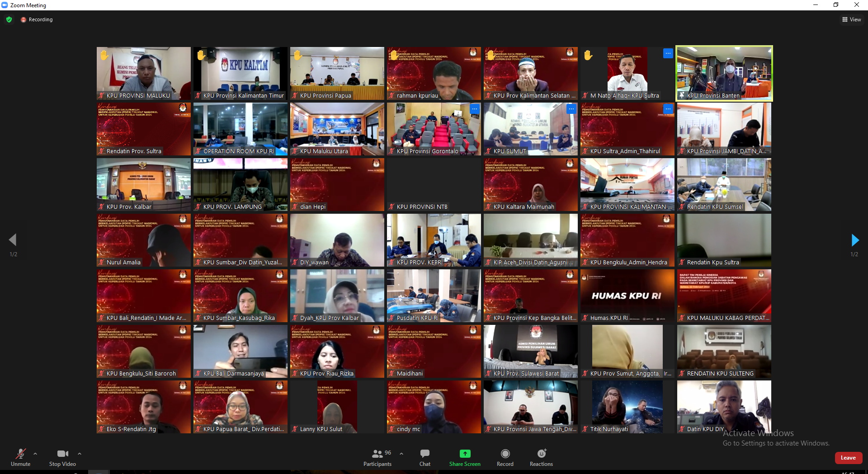The image size is (868, 474).
Task: Click more options on KPU SUMUT tile
Action: pyautogui.click(x=571, y=109)
